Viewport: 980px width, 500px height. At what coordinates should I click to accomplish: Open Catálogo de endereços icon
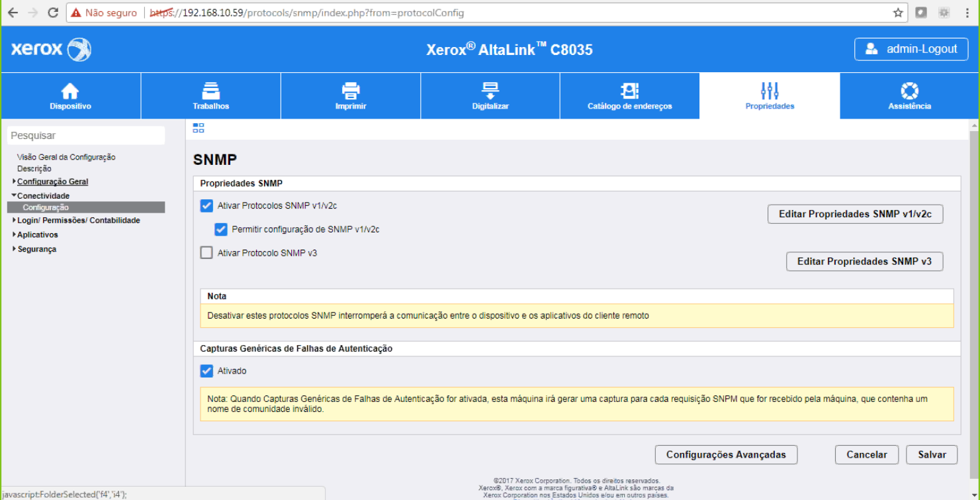(629, 91)
